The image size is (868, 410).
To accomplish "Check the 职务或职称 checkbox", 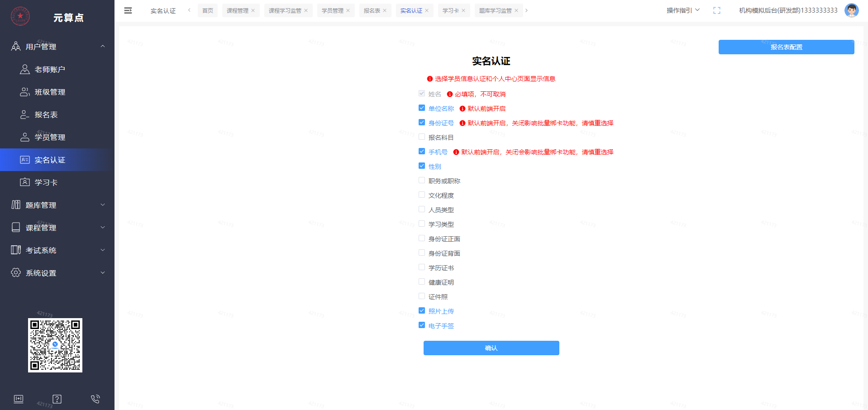I will 422,180.
